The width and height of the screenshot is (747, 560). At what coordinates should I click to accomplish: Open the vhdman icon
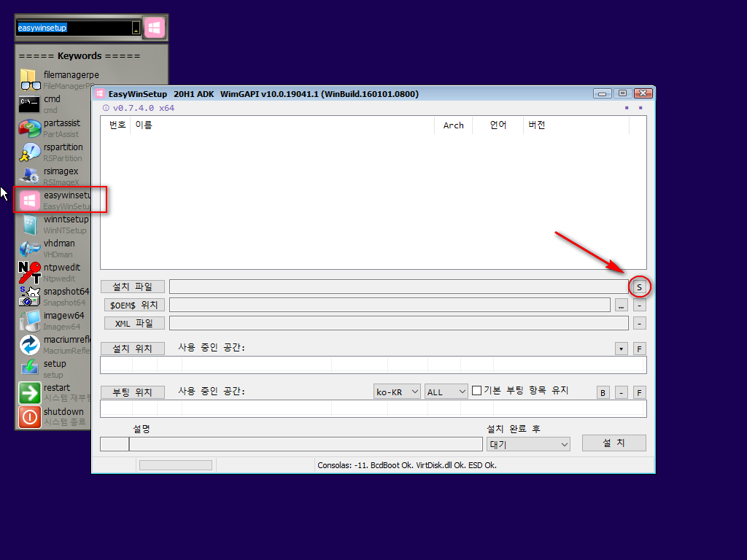click(29, 249)
